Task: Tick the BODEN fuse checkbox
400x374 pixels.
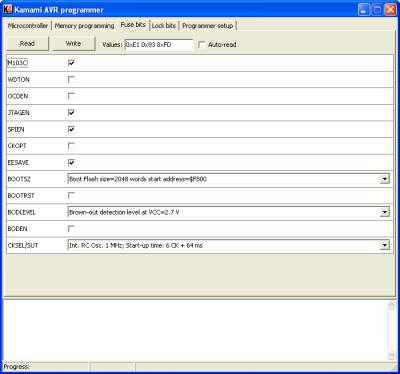Action: click(71, 229)
